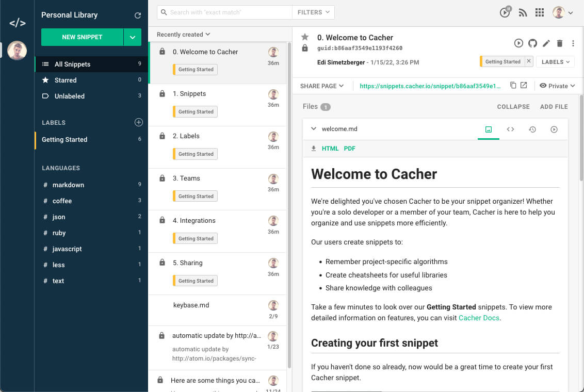Viewport: 584px width, 392px height.
Task: Filter by javascript language
Action: click(91, 249)
